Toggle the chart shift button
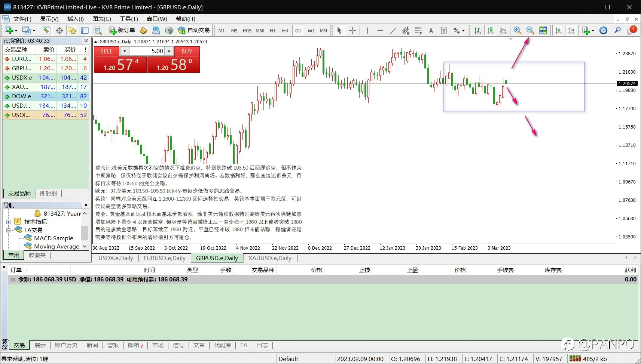 [571, 31]
